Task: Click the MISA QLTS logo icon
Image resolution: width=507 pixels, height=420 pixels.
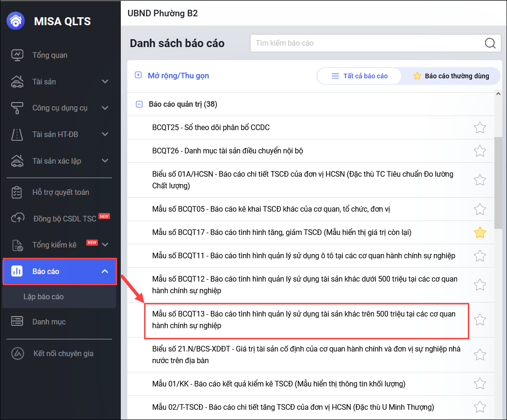Action: click(15, 21)
